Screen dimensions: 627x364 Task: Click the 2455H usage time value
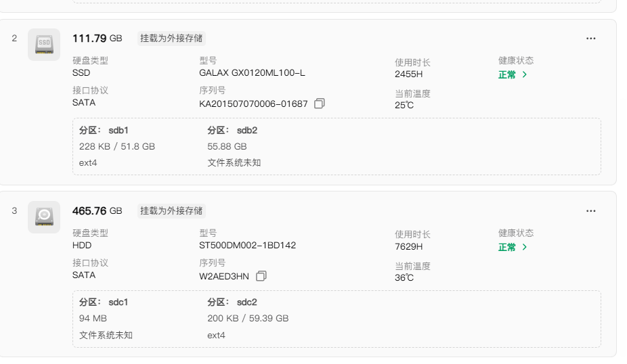pos(408,74)
